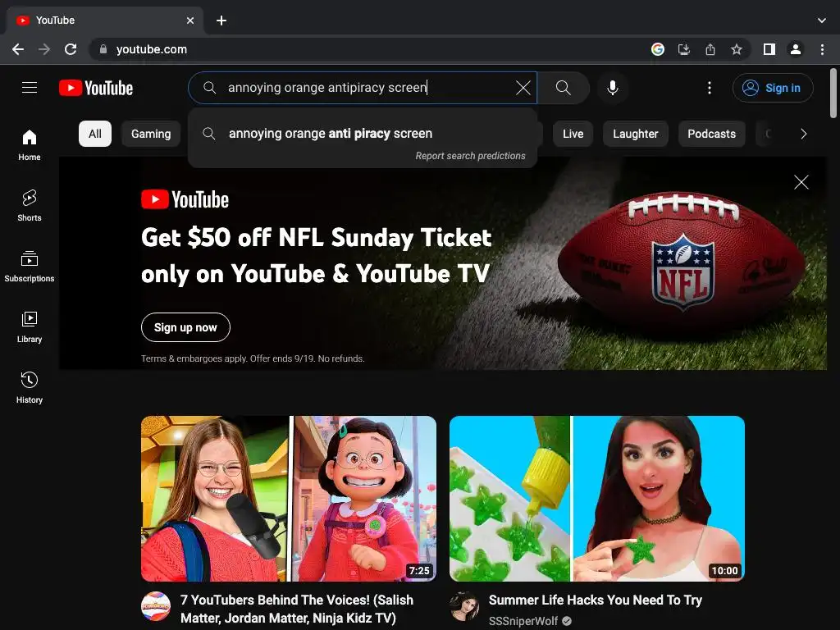This screenshot has height=630, width=840.
Task: Select the All filter chip
Action: 95,134
